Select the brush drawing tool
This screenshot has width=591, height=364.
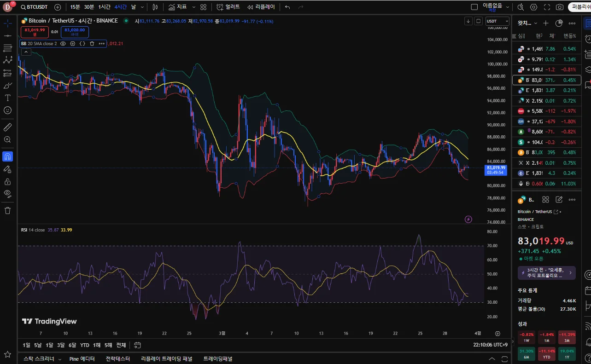click(8, 85)
